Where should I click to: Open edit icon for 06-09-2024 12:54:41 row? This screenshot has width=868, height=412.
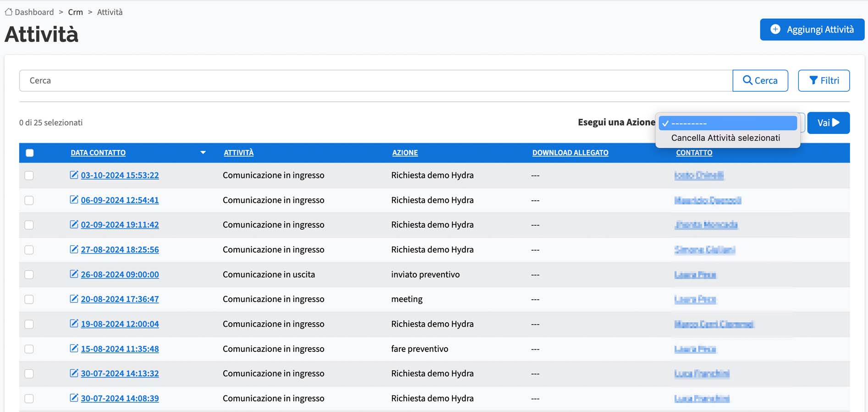[x=74, y=199]
